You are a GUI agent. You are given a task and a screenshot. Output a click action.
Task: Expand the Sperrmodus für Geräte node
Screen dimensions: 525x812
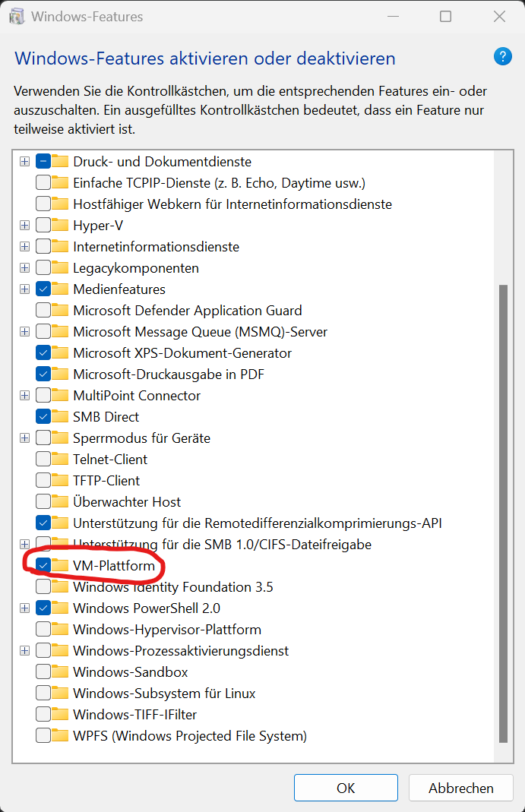pos(24,438)
